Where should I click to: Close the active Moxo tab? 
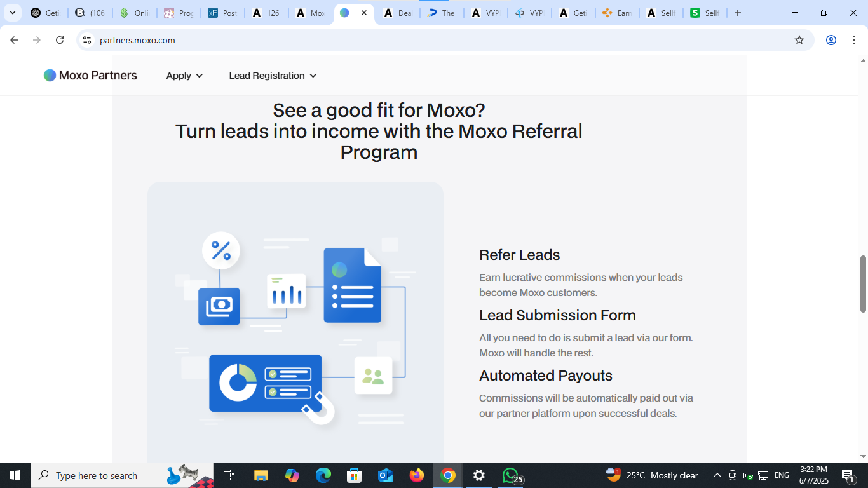click(x=364, y=13)
